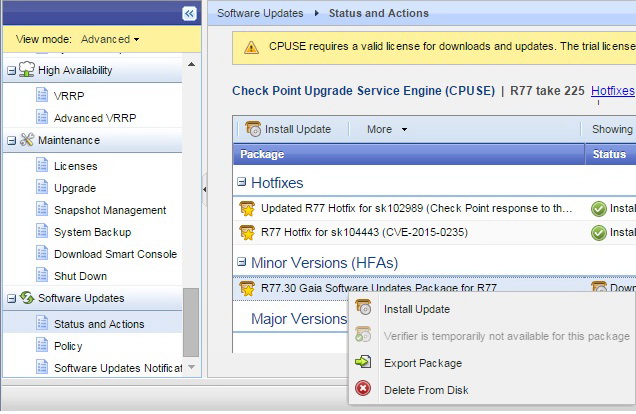The height and width of the screenshot is (414, 636).
Task: Click the Install Update toolbar package icon
Action: tap(253, 129)
